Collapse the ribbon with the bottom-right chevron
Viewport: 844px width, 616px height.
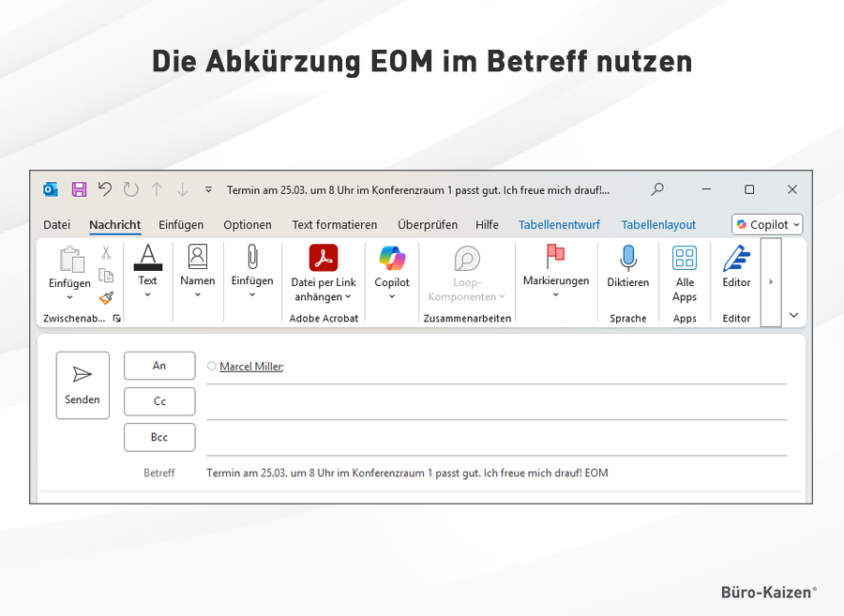point(793,315)
